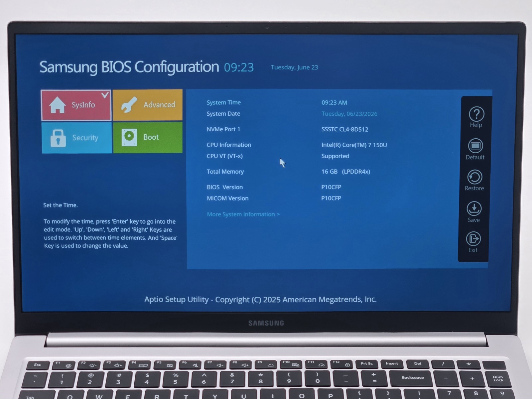This screenshot has height=399, width=532.
Task: Click the Supported value for CPU VT
Action: (335, 156)
